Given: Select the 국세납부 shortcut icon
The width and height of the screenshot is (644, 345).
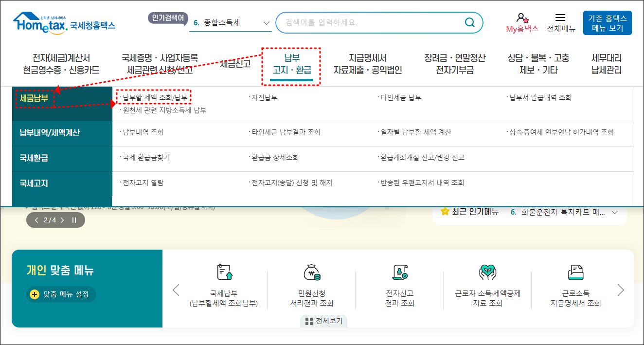Looking at the screenshot, I should [223, 271].
